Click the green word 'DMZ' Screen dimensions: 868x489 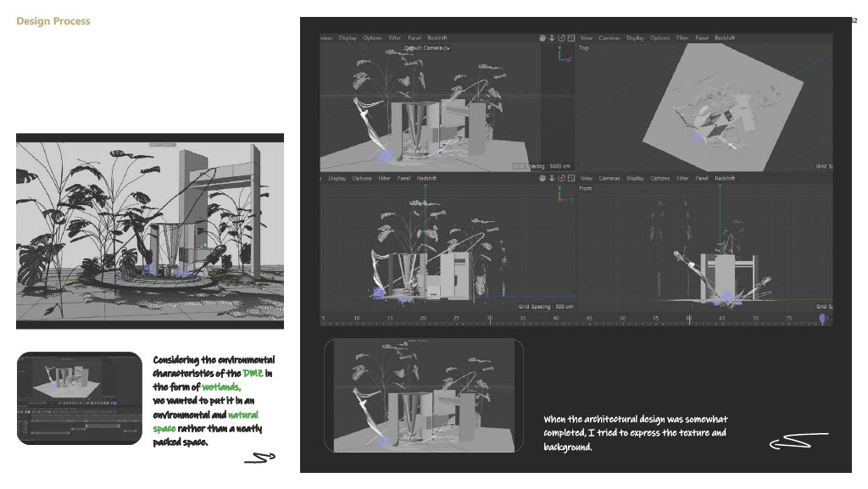click(253, 374)
